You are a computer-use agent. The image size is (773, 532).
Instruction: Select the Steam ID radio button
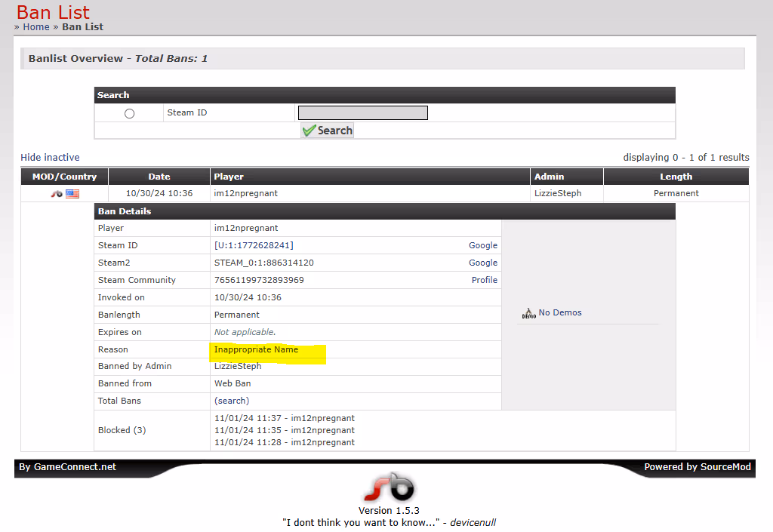(129, 113)
